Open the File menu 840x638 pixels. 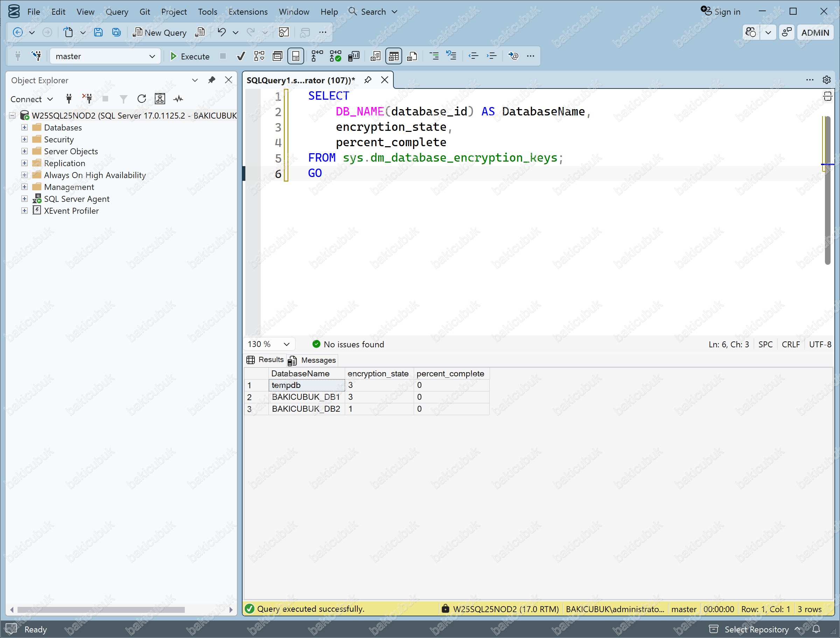pos(34,12)
